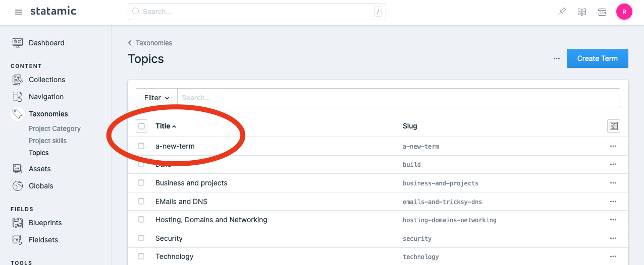Click the Create Term button
The height and width of the screenshot is (265, 644).
click(597, 58)
